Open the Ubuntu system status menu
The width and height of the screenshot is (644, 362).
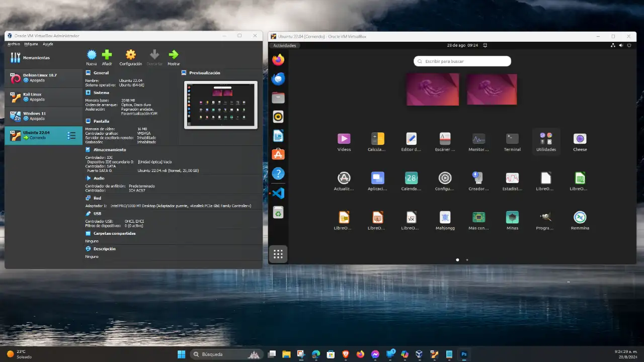621,45
